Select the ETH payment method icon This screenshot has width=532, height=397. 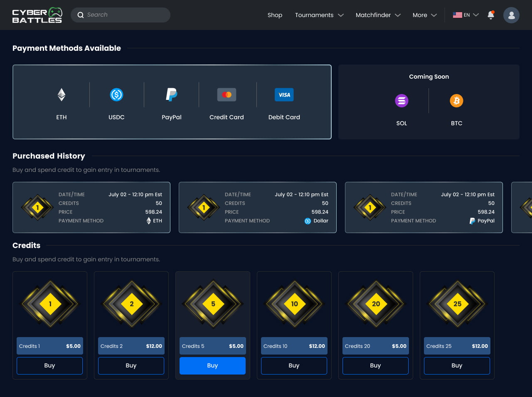tap(62, 95)
